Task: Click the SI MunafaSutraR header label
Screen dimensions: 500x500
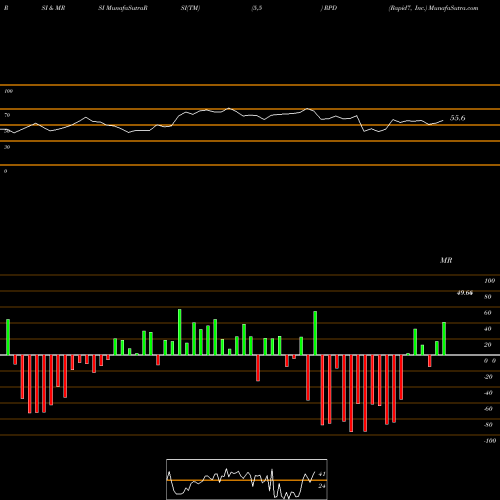Action: point(123,8)
